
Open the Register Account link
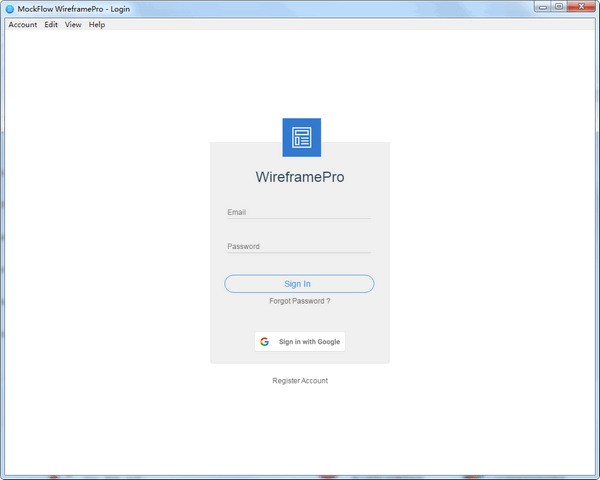point(300,380)
